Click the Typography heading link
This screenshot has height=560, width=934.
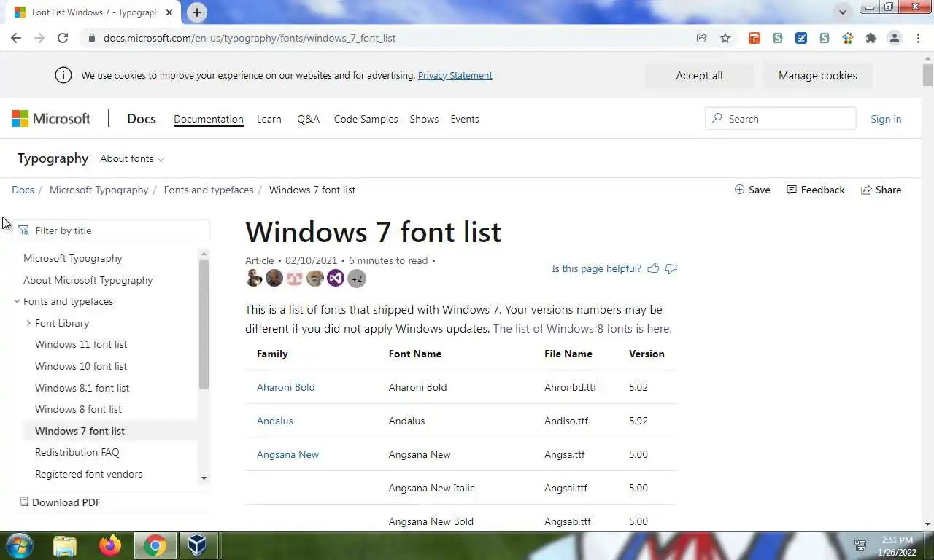click(53, 158)
